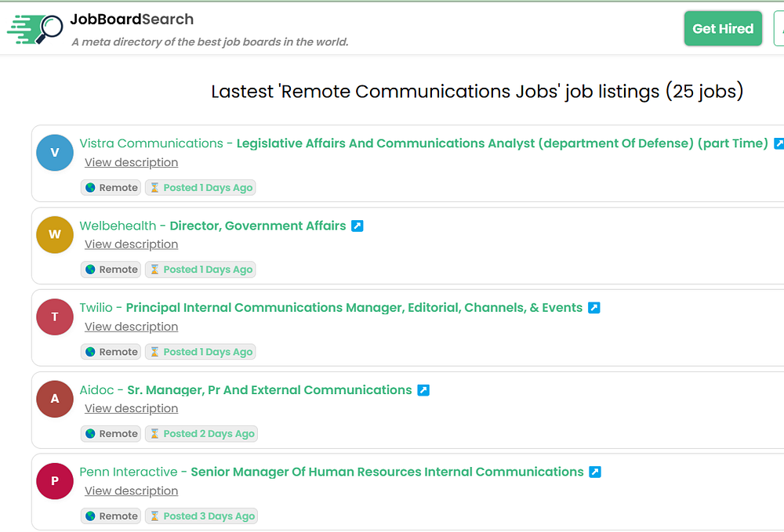Click Remote tag on Penn Interactive listing
The width and height of the screenshot is (784, 532).
[x=111, y=516]
